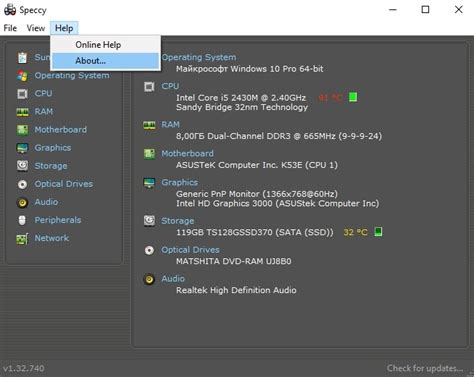Select About... in the Help menu
The height and width of the screenshot is (377, 474).
coord(105,61)
